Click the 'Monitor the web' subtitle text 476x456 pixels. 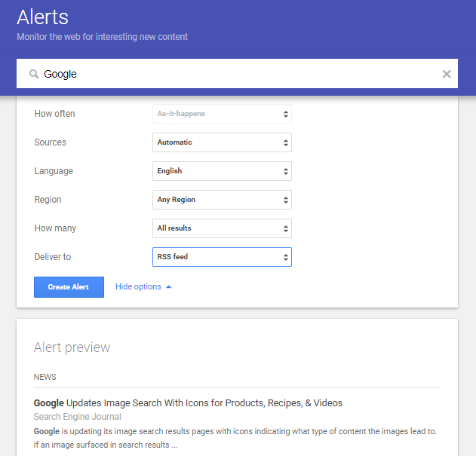(x=103, y=36)
